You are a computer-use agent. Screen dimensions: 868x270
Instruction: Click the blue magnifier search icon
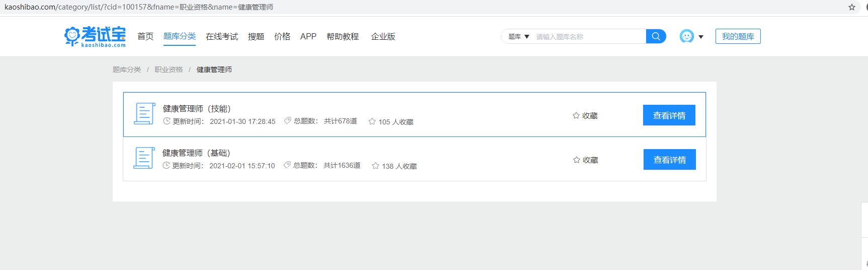[656, 36]
